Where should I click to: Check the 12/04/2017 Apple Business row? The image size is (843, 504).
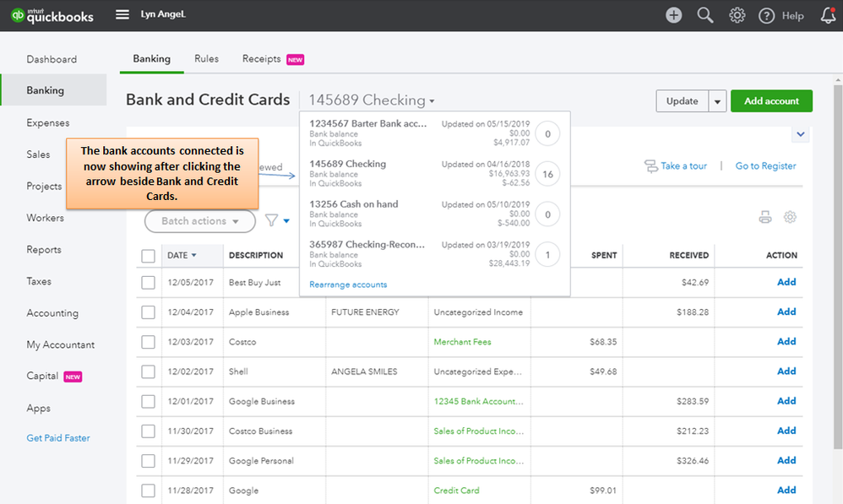[x=149, y=312]
